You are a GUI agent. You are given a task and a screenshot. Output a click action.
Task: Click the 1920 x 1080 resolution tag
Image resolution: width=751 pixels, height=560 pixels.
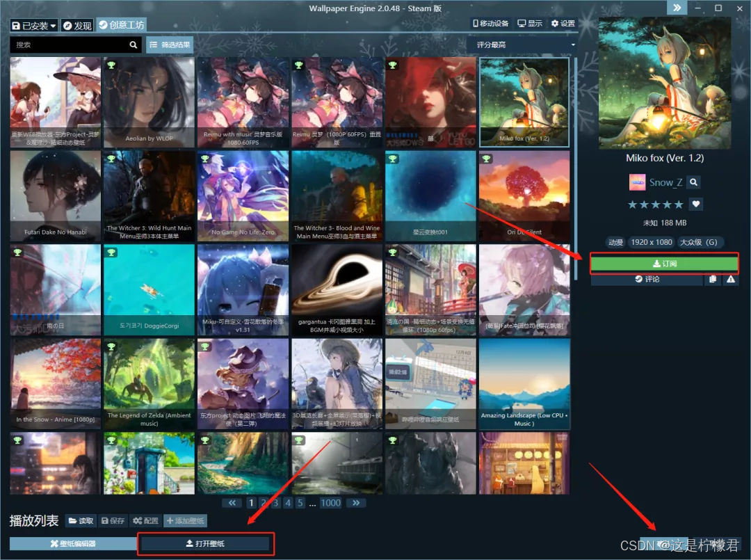coord(652,242)
